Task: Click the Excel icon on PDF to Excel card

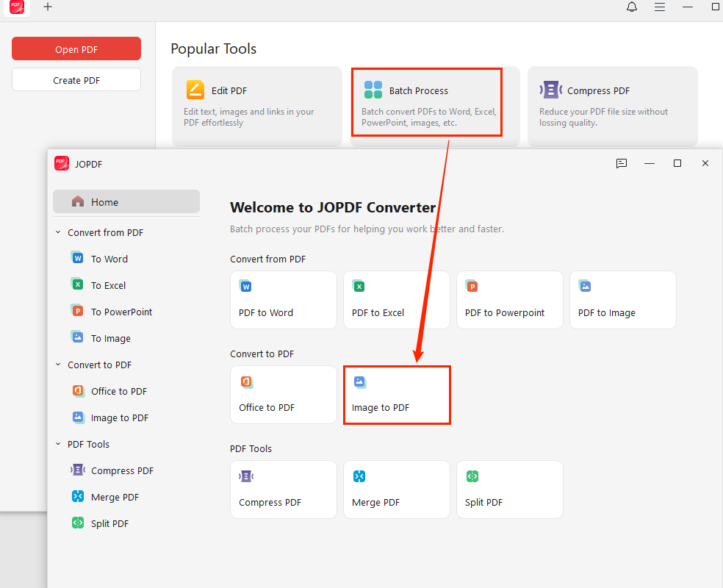Action: (359, 287)
